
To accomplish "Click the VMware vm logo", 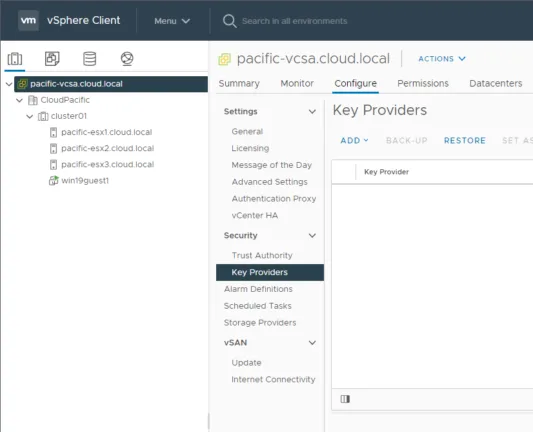I will pyautogui.click(x=28, y=20).
